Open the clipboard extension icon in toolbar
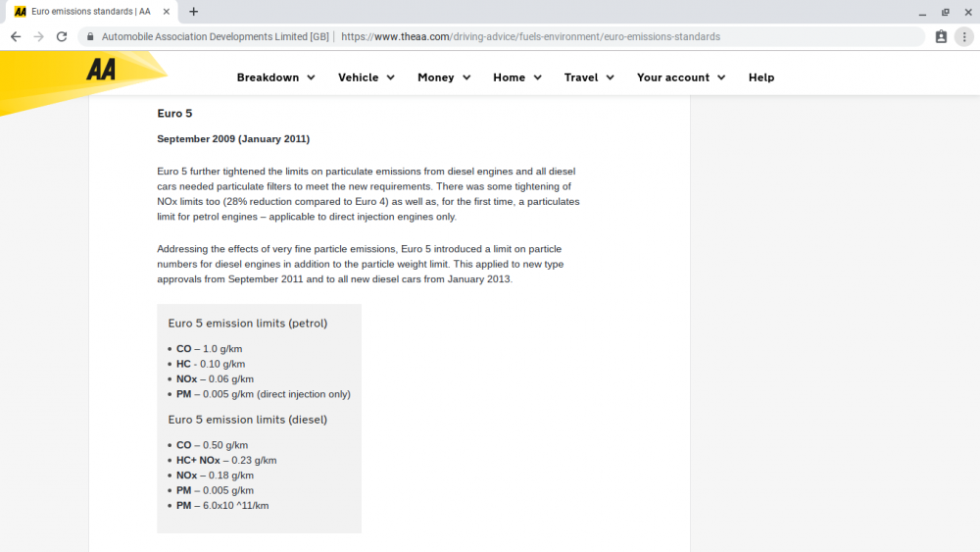Screen dimensions: 980x552 coord(941,37)
